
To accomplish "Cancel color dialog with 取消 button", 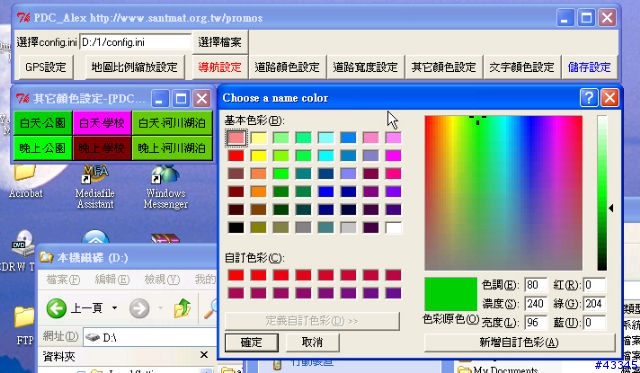I will pyautogui.click(x=312, y=342).
